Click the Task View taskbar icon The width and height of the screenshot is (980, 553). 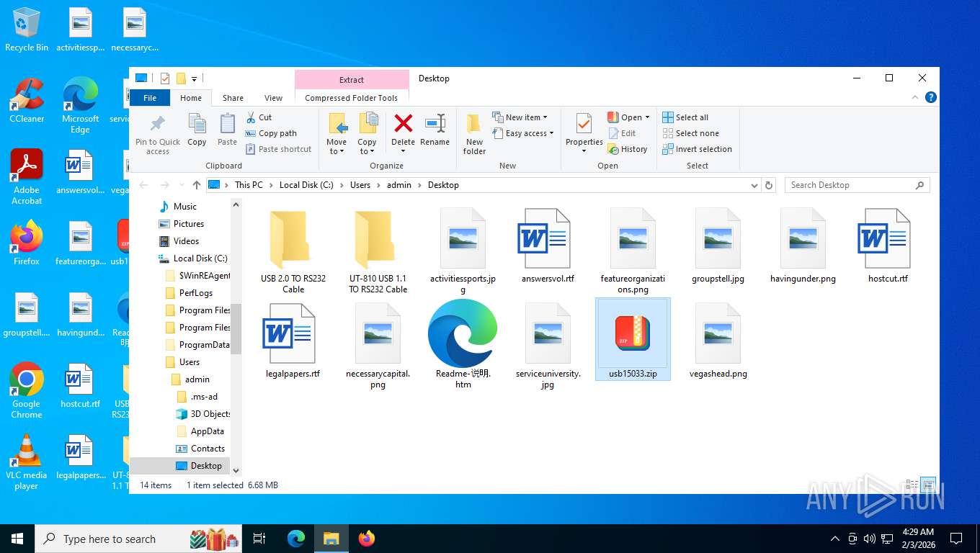259,539
